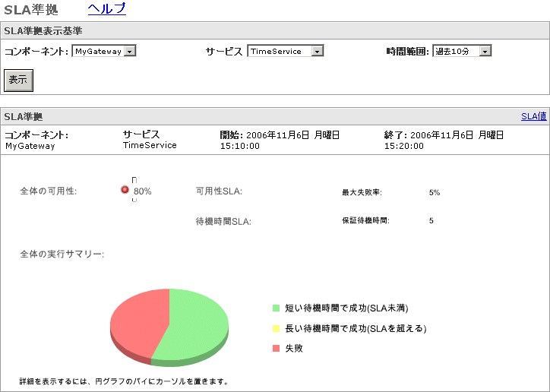Open the SLA値 link
This screenshot has width=550, height=392.
pyautogui.click(x=533, y=116)
